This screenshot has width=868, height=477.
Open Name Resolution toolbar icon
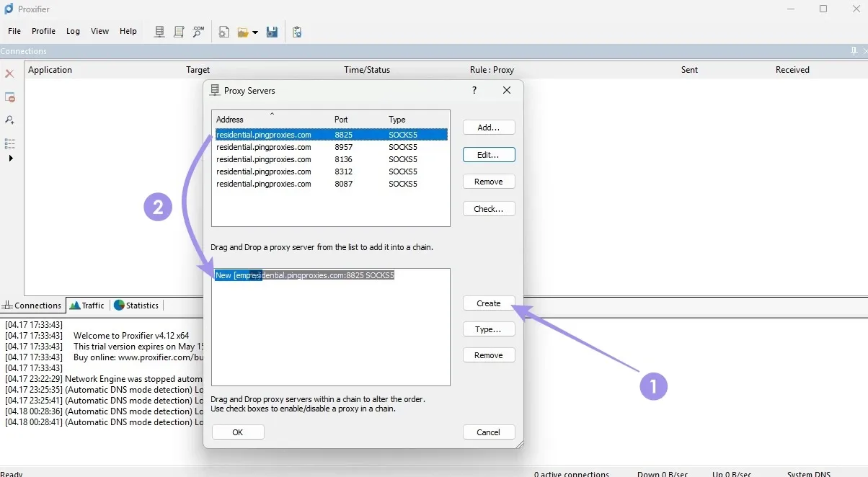tap(198, 32)
